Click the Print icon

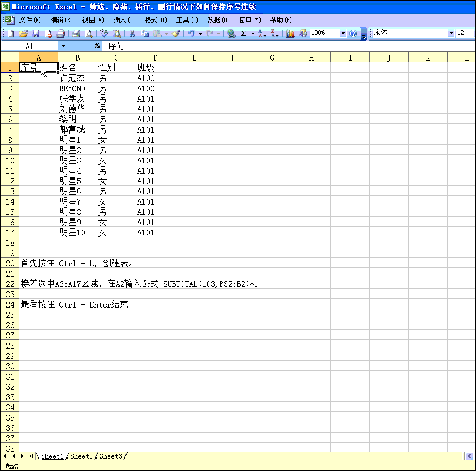(76, 34)
